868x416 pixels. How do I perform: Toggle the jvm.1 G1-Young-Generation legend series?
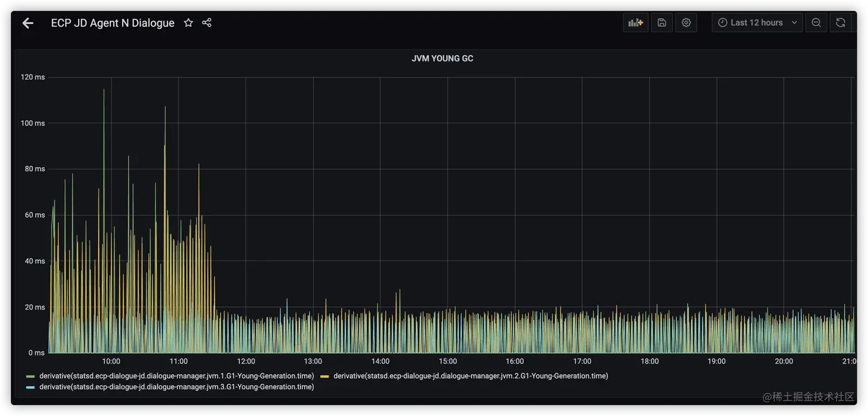point(177,376)
